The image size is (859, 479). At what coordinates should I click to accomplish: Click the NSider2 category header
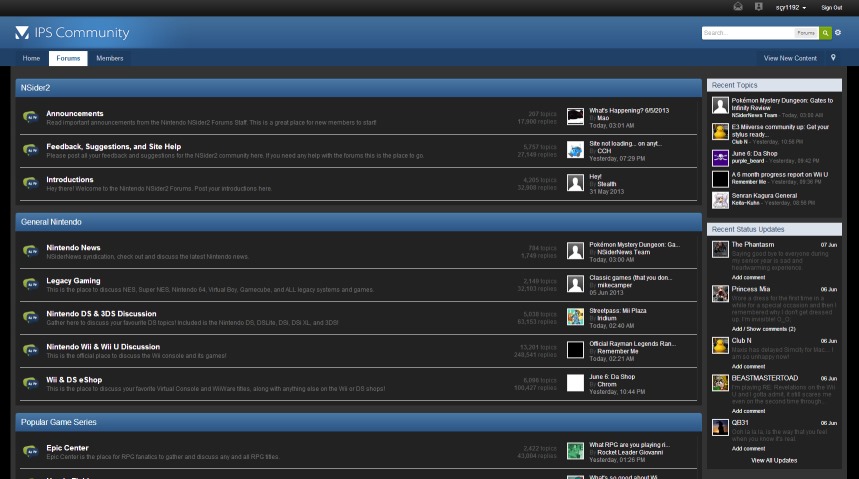point(358,88)
